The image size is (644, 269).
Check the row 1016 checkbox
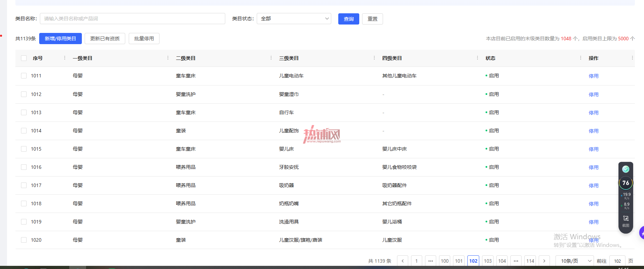pyautogui.click(x=24, y=167)
